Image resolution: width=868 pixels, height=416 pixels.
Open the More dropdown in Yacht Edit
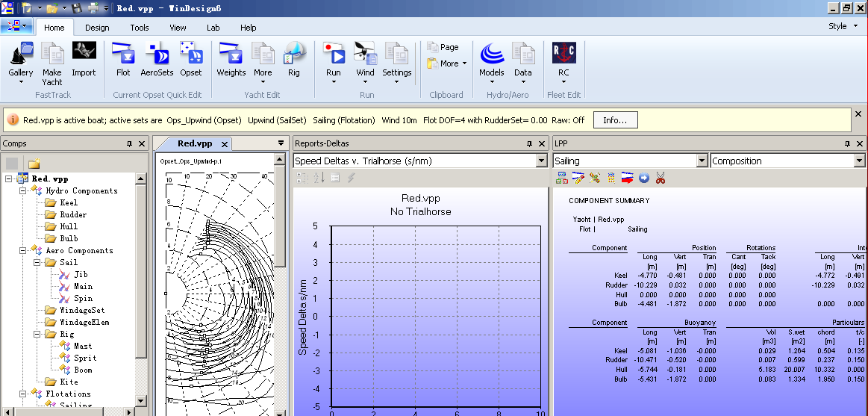pos(263,62)
